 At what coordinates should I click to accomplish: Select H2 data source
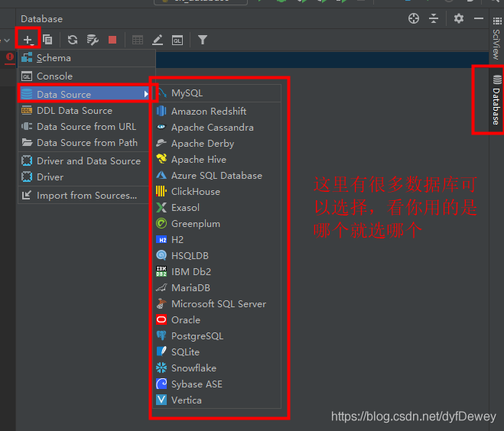[218, 240]
